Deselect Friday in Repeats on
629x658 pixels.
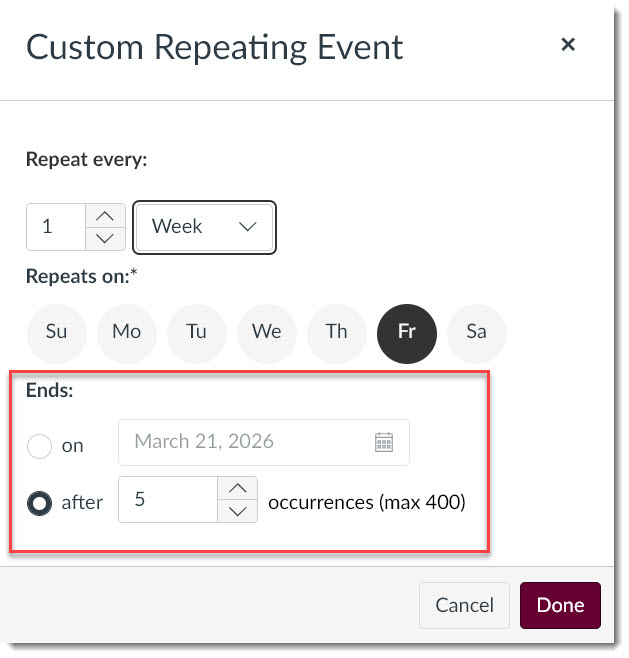pyautogui.click(x=407, y=334)
